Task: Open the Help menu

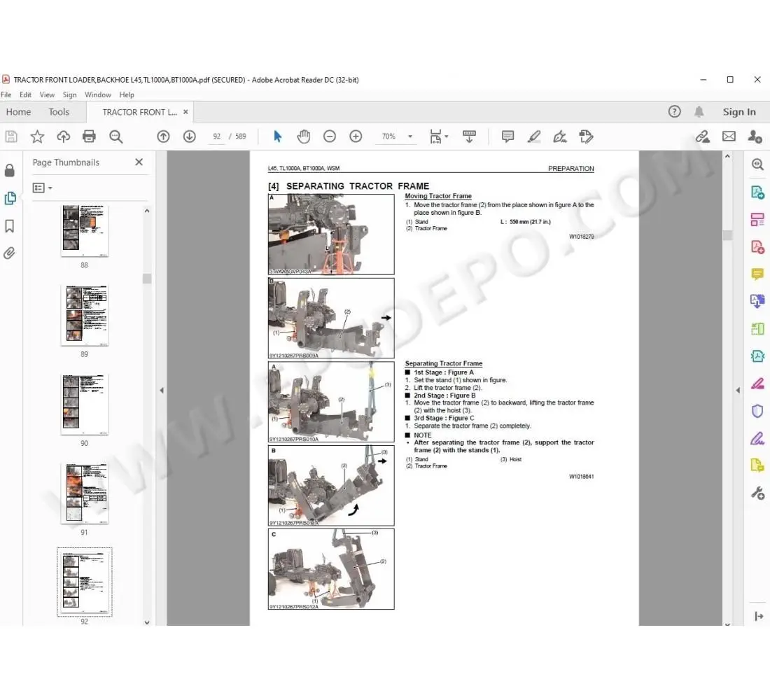Action: click(127, 94)
